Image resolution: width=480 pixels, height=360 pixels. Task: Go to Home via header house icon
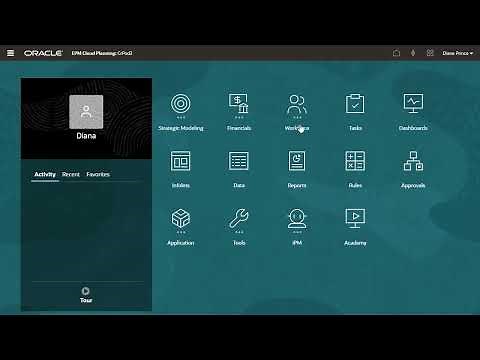pyautogui.click(x=396, y=53)
